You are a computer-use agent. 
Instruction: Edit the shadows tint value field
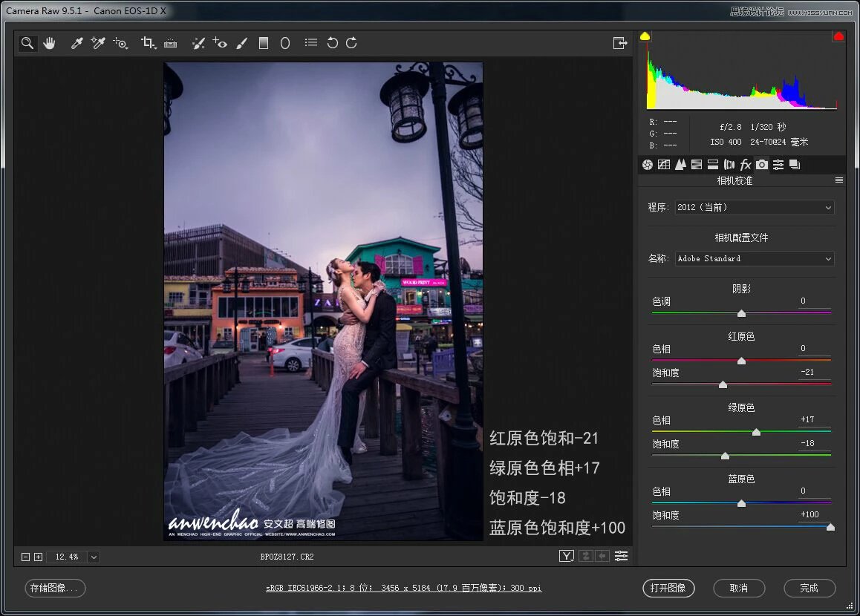click(815, 301)
